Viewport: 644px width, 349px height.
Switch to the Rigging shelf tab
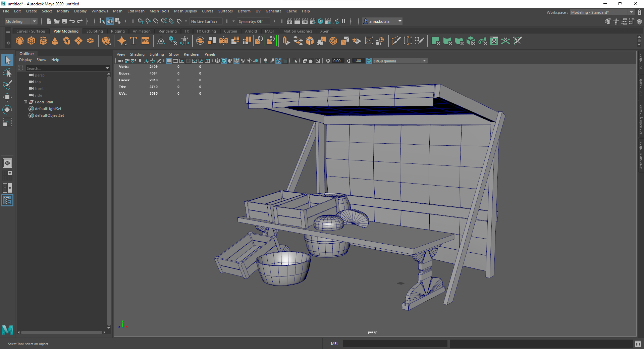click(118, 31)
